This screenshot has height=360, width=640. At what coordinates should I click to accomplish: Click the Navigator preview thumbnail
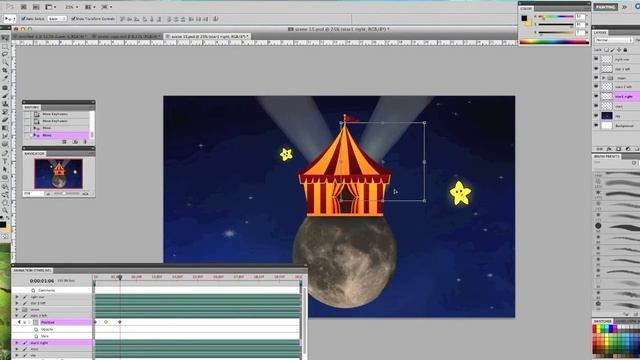(x=58, y=173)
